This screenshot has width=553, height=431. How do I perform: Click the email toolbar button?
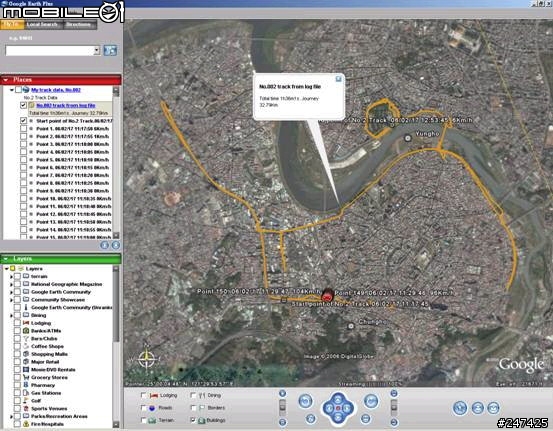pos(493,408)
